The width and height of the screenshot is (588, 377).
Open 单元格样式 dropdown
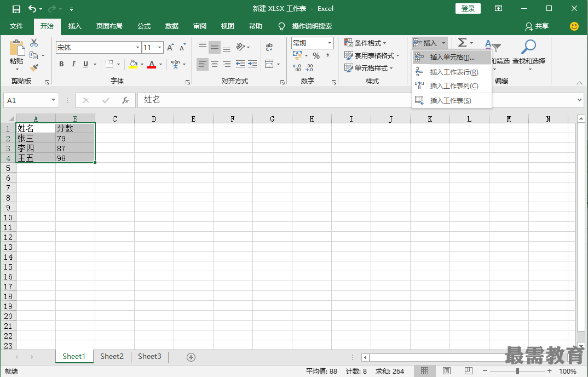click(368, 68)
